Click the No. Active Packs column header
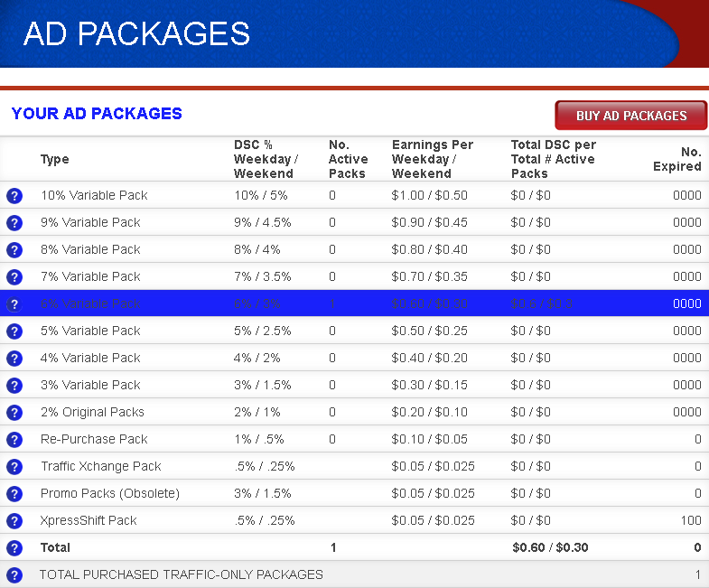 [348, 159]
